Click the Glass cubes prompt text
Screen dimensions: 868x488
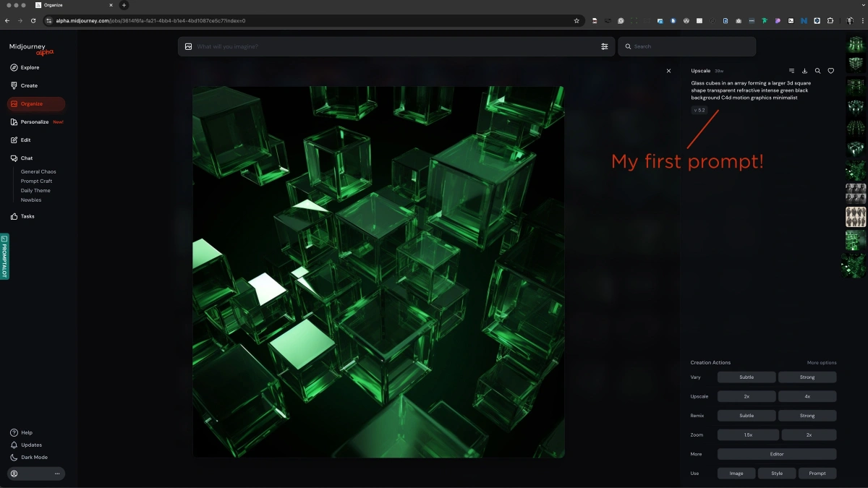pos(751,90)
